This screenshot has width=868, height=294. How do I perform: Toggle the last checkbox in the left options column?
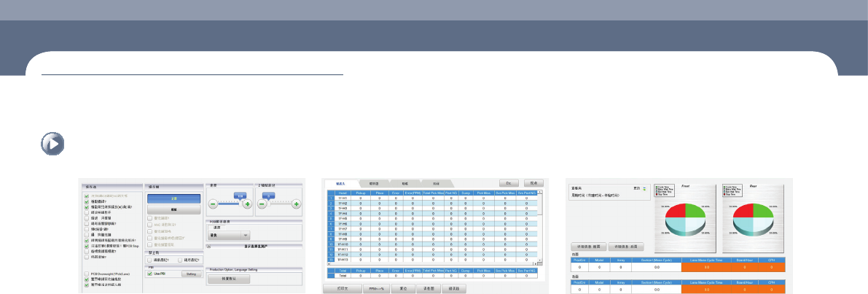pyautogui.click(x=86, y=285)
